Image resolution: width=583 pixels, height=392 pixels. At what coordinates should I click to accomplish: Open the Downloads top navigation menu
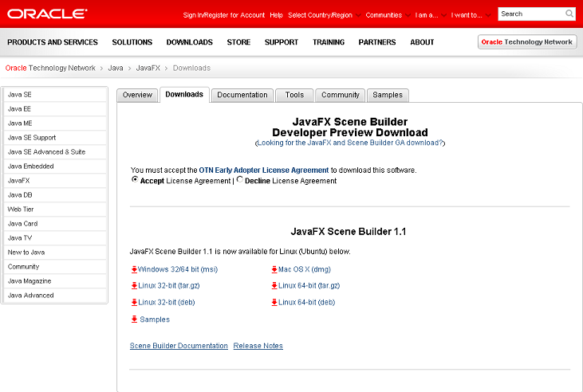tap(190, 42)
